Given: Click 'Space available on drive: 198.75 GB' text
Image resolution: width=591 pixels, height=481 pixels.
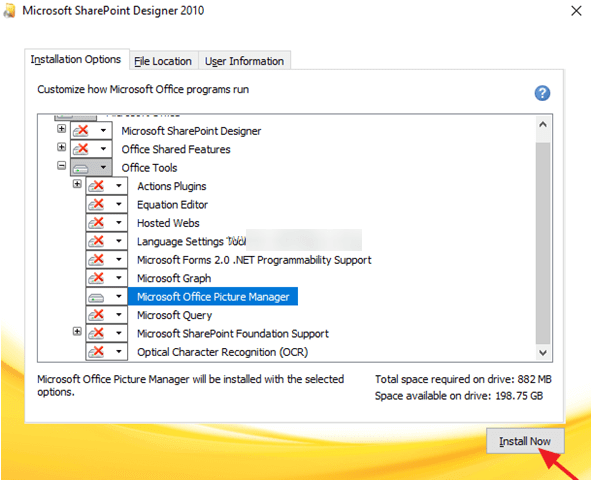Looking at the screenshot, I should point(459,396).
